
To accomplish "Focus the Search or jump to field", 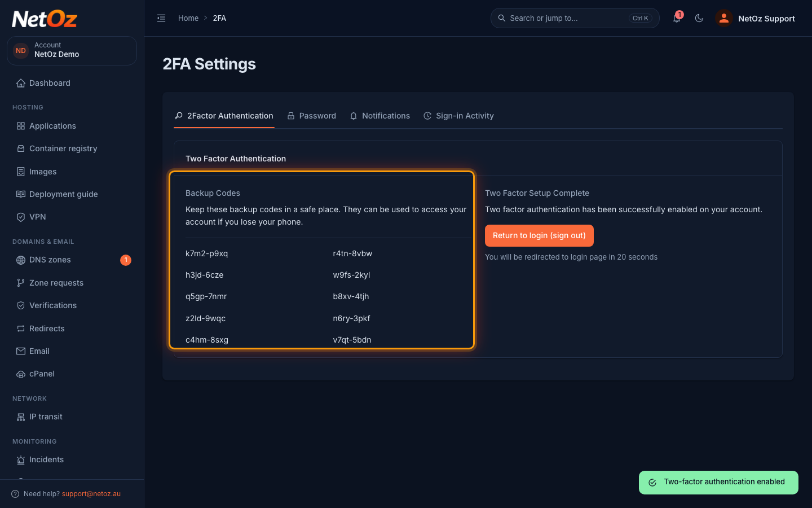I will (575, 18).
